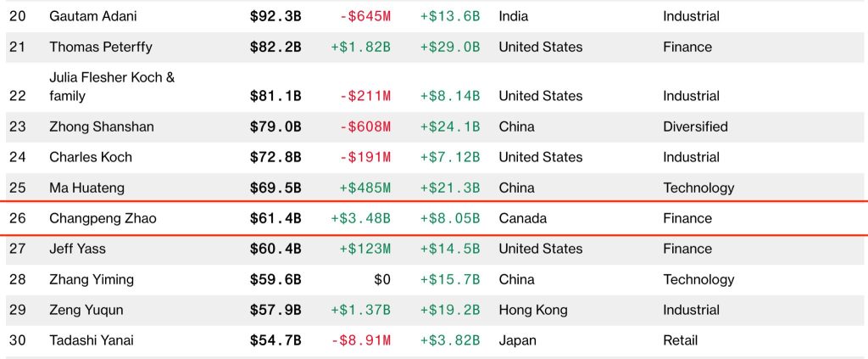Open Changpeng Zhao's highlighted row
Screen dimensions: 868x359
103,218
